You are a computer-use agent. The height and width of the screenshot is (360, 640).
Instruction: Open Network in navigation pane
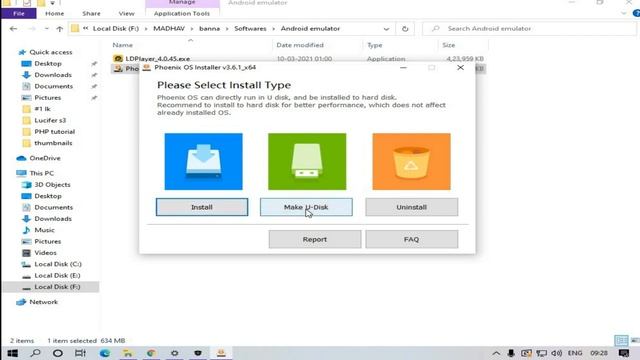43,302
